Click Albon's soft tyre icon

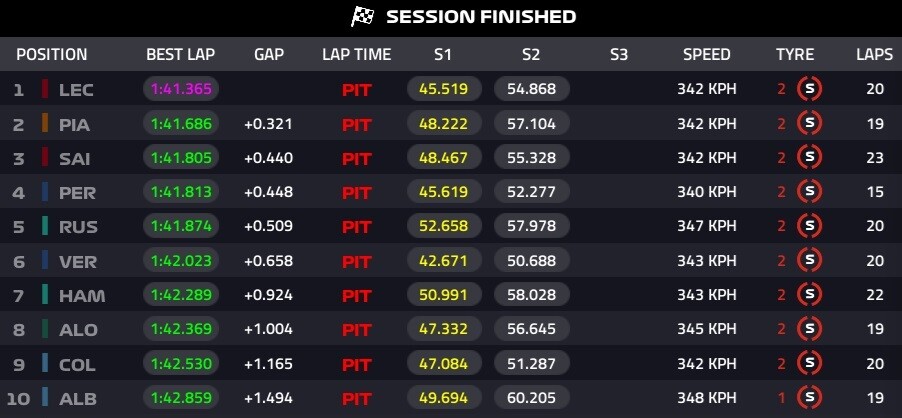tap(809, 398)
